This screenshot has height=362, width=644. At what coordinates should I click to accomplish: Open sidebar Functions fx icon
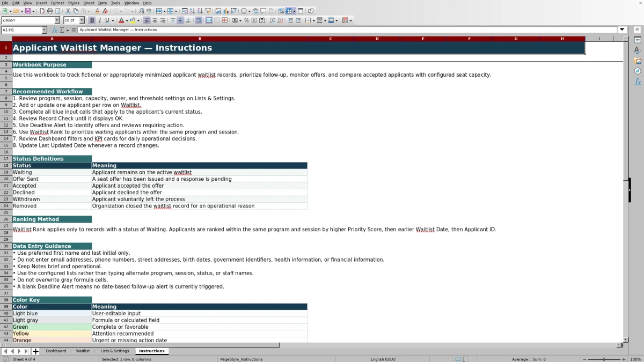638,82
